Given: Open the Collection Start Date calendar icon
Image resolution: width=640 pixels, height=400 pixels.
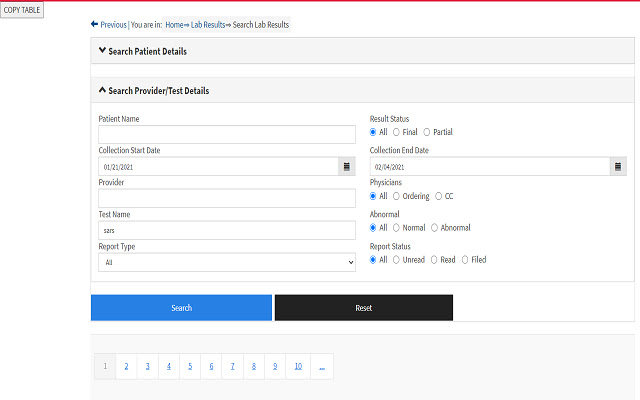Looking at the screenshot, I should [346, 166].
